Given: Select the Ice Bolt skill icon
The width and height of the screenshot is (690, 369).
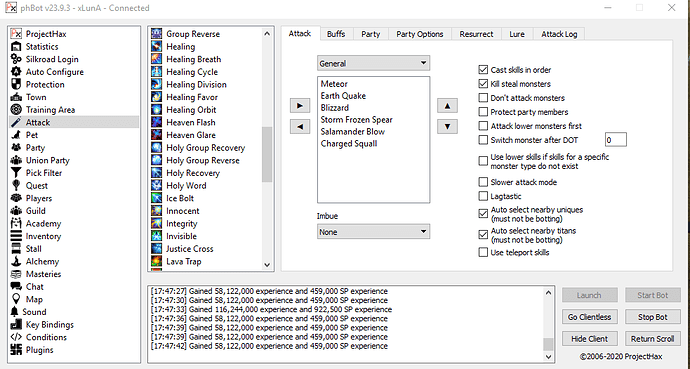Looking at the screenshot, I should coord(157,198).
